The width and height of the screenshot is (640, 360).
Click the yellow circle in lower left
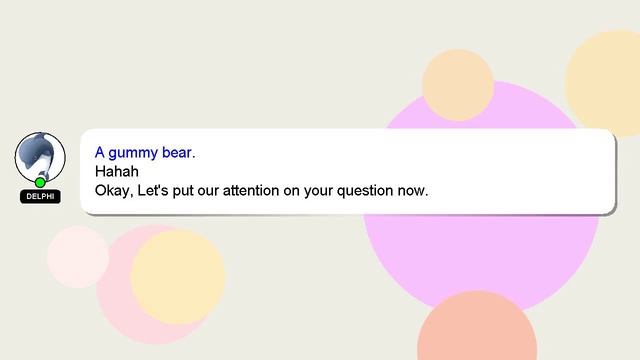click(178, 278)
